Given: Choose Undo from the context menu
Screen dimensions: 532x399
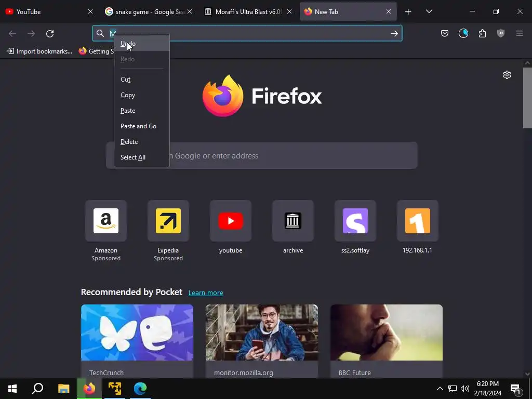Looking at the screenshot, I should coord(142,44).
